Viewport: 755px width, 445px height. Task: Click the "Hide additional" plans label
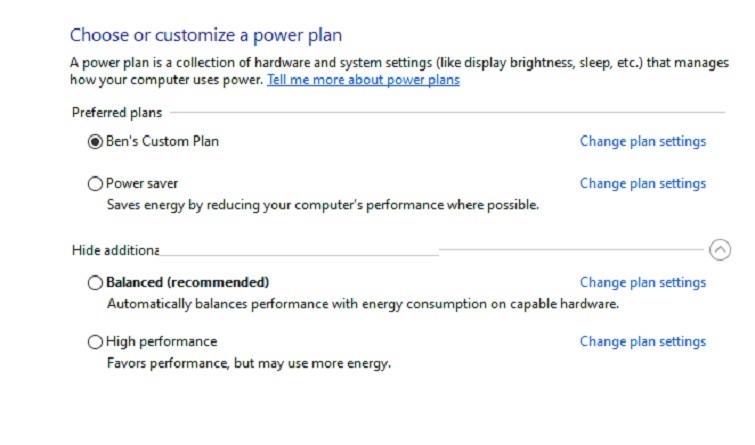click(116, 250)
